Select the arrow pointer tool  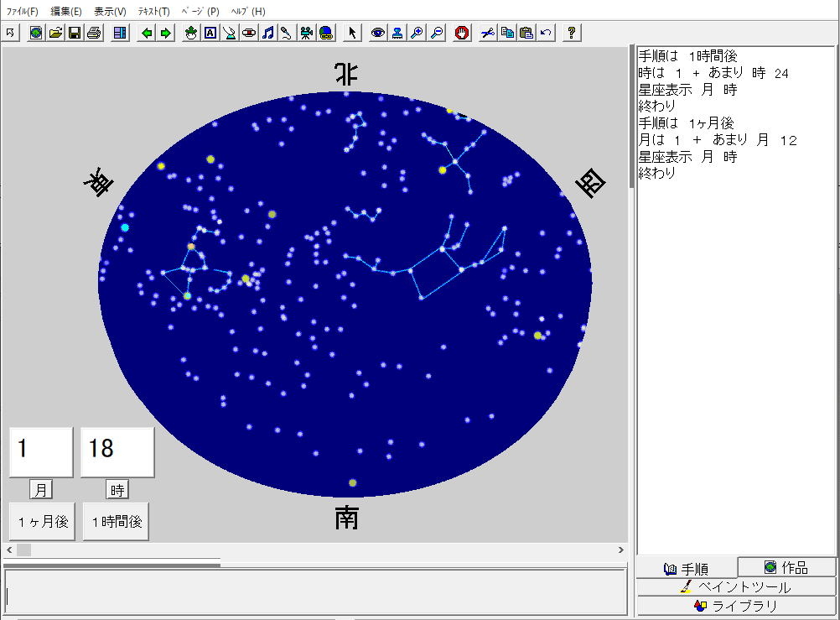[x=352, y=33]
